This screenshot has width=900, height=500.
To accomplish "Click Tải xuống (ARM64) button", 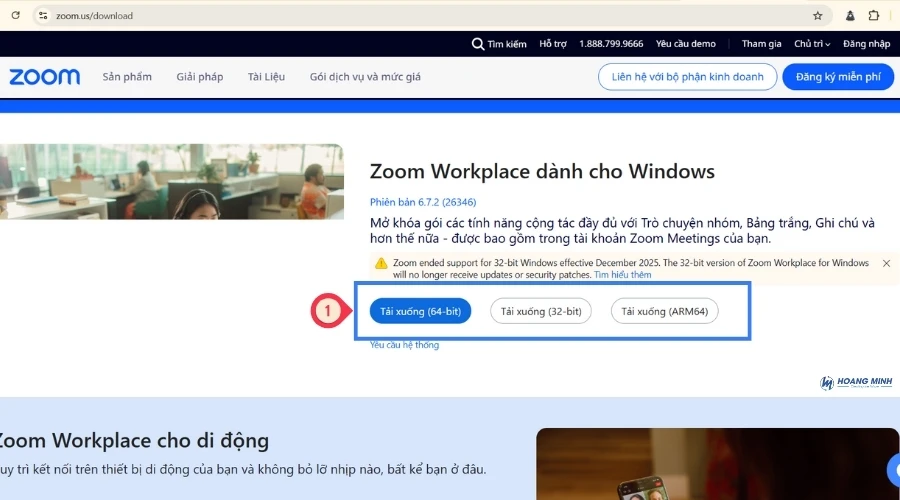I will point(664,311).
